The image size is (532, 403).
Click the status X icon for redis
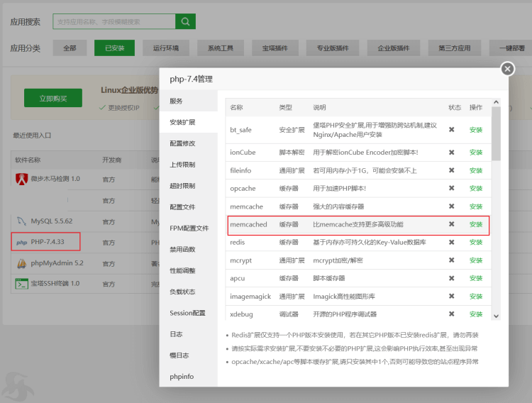(451, 242)
